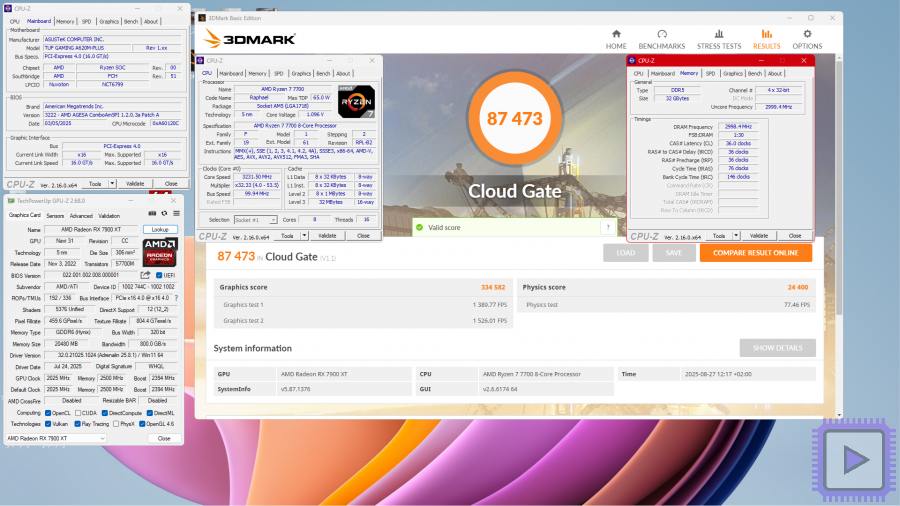900x506 pixels.
Task: Open the Advanced tab in GPU-Z
Action: 81,216
